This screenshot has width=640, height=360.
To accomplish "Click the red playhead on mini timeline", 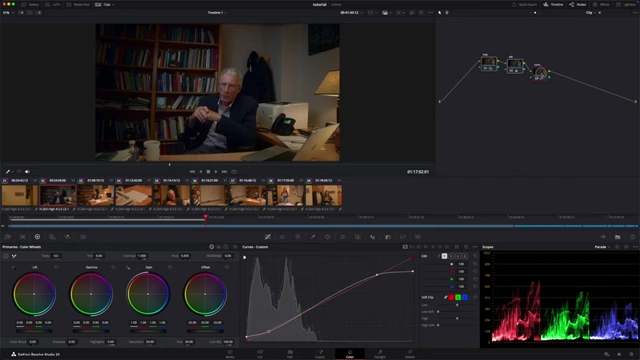I will (x=205, y=217).
